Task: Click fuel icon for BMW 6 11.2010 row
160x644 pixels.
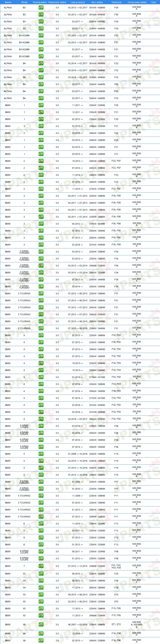Action: (x=41, y=524)
